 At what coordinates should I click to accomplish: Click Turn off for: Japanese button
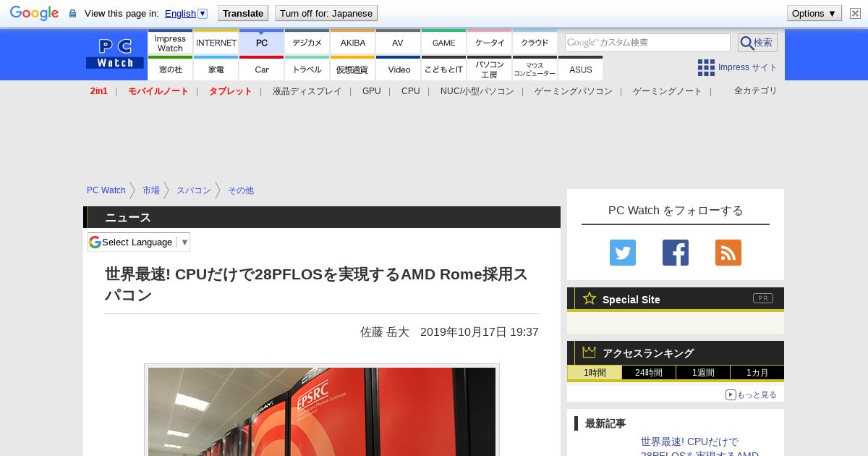pos(326,13)
